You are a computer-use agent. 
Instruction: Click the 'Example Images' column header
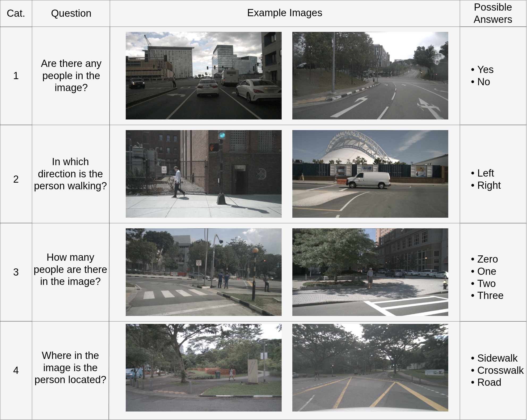click(284, 13)
